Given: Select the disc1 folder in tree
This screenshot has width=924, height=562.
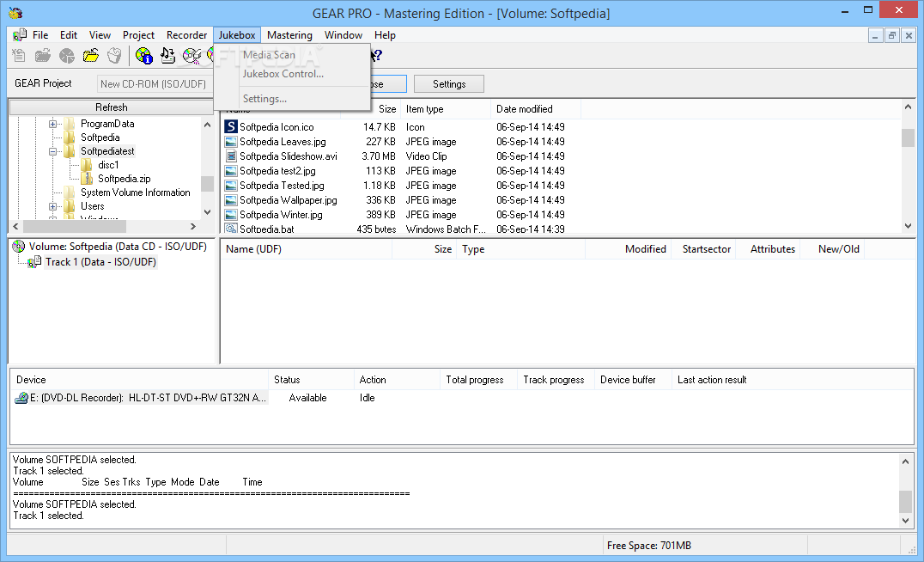Looking at the screenshot, I should [x=108, y=164].
